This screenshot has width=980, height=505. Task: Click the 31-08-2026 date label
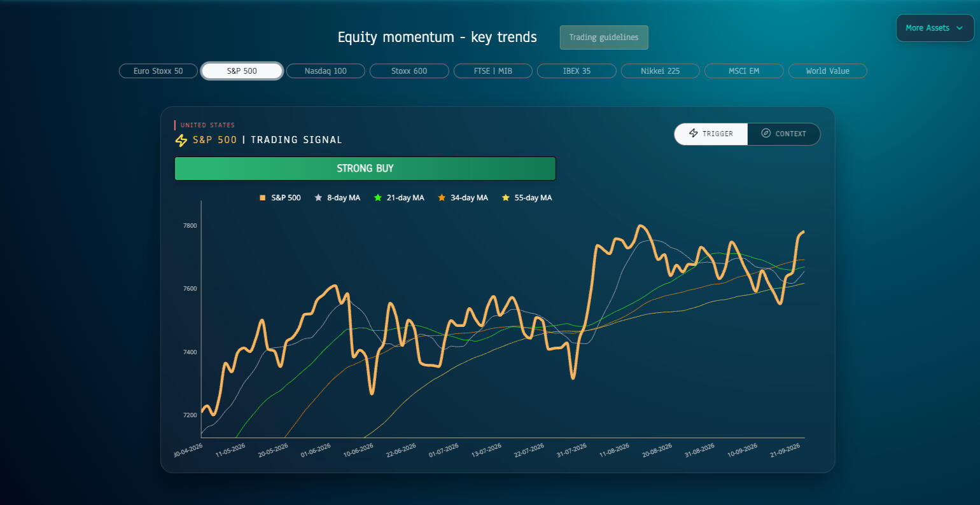pyautogui.click(x=700, y=450)
